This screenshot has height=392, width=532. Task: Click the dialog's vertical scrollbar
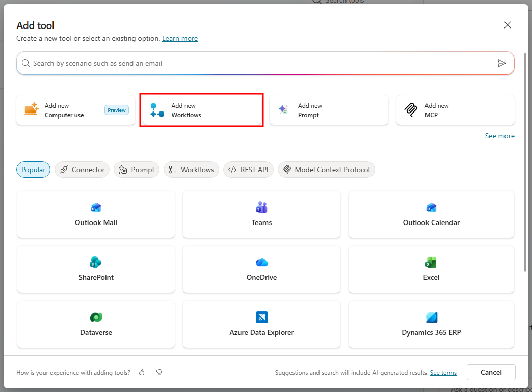pyautogui.click(x=525, y=162)
